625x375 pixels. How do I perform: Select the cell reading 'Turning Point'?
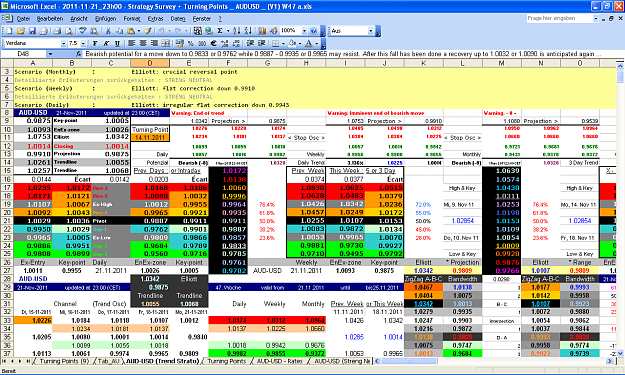[150, 130]
